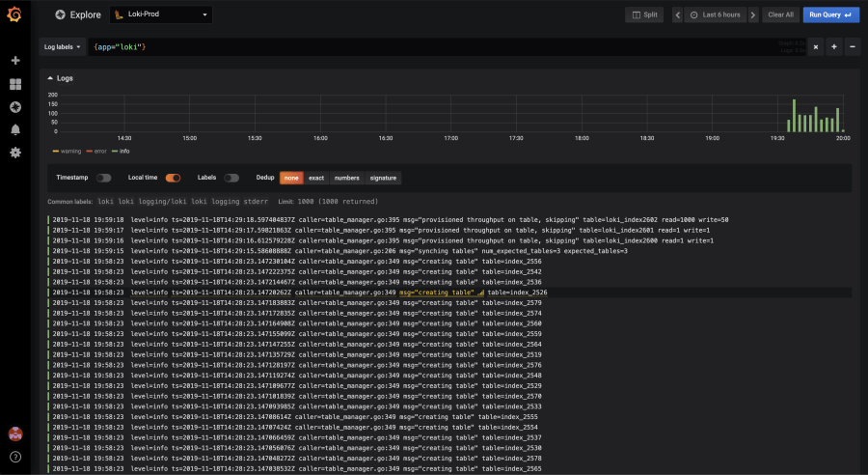Click the user avatar in sidebar
The image size is (868, 475).
point(15,434)
